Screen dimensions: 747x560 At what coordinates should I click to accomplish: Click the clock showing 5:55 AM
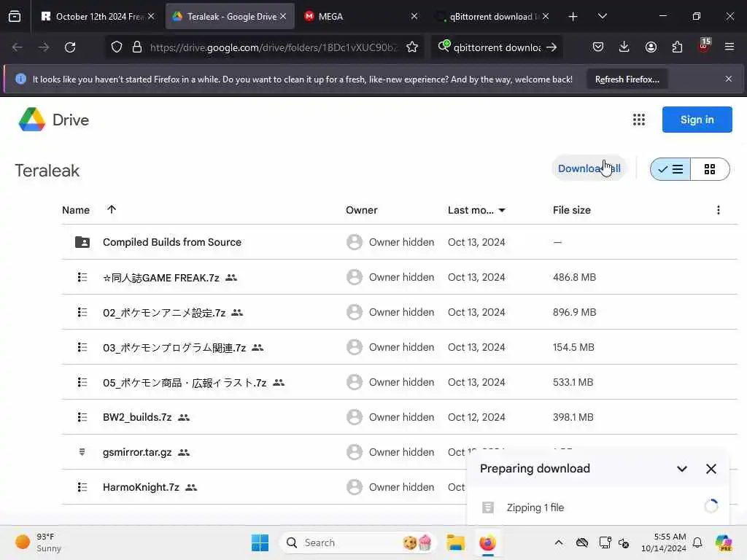tap(664, 542)
